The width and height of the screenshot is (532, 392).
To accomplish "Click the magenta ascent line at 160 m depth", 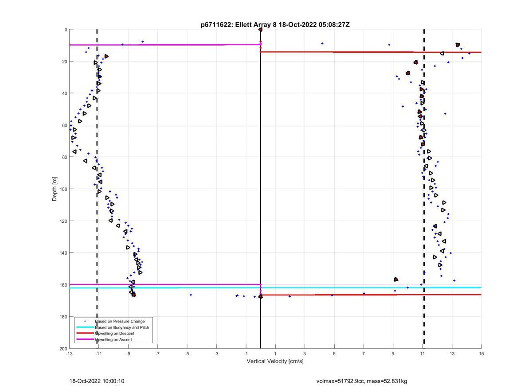I will pyautogui.click(x=164, y=284).
